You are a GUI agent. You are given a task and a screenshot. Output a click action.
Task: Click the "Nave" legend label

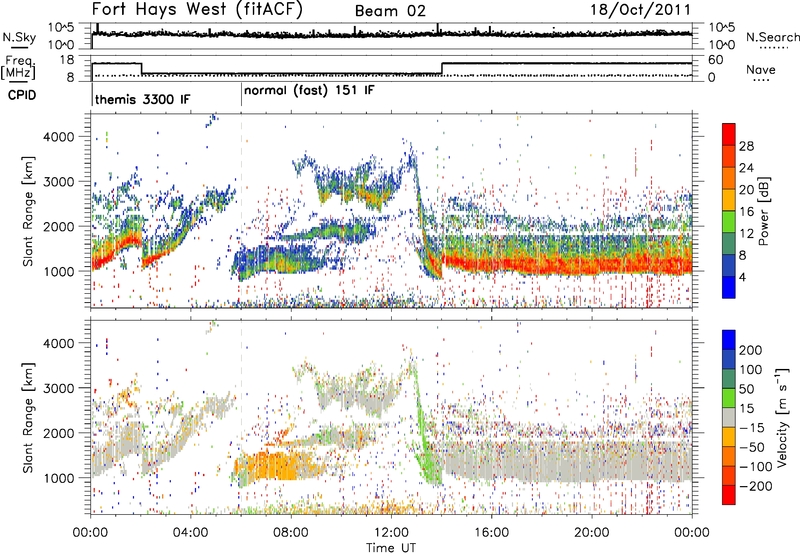coord(761,69)
